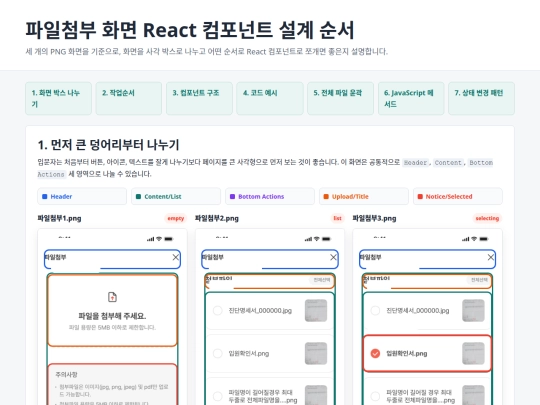This screenshot has width=540, height=405.
Task: Click the 파일첨부 header title in 파일첨부1.png mockup
Action: [x=55, y=257]
